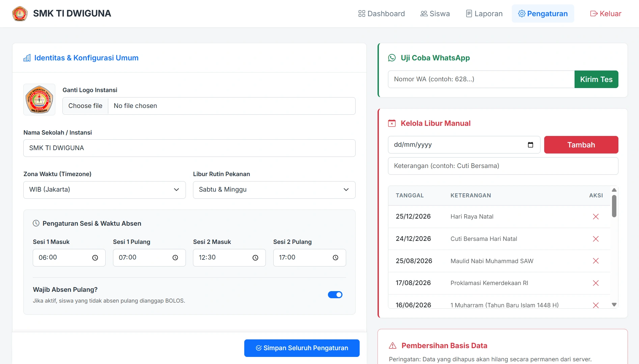Click the date 25/12/2026 in table

[x=413, y=217]
